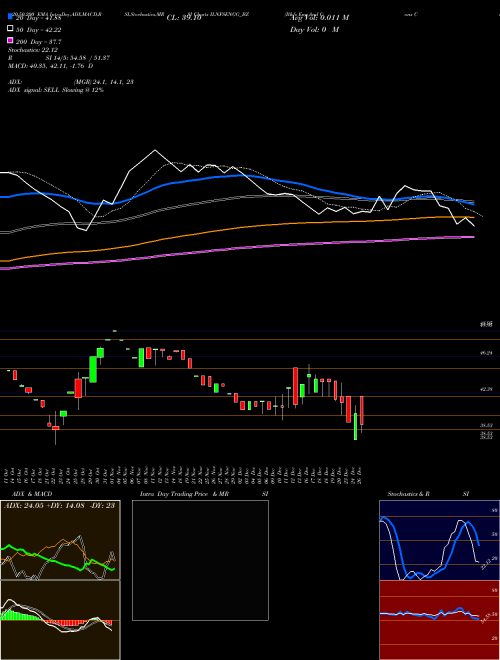Open the empty intraday trading price panel

[x=200, y=560]
